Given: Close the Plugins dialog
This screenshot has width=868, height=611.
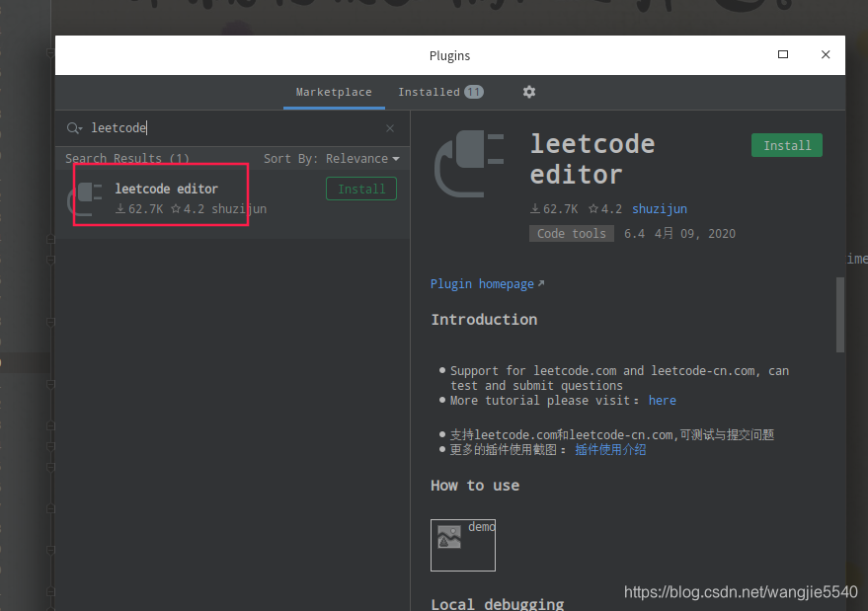Looking at the screenshot, I should pos(826,54).
